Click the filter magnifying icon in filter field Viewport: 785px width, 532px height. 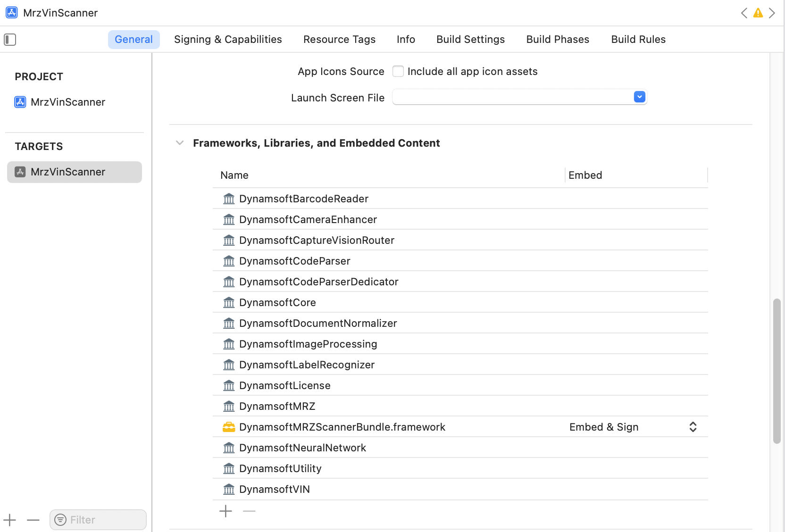(60, 519)
